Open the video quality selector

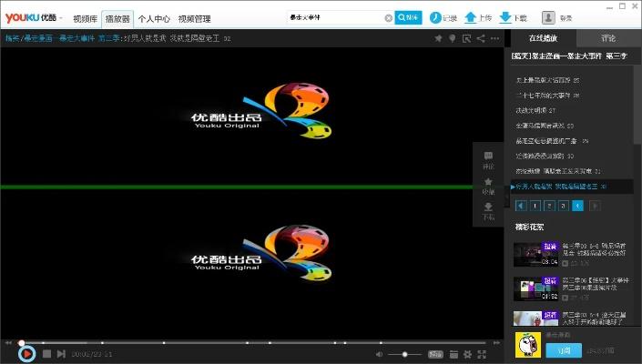(435, 353)
